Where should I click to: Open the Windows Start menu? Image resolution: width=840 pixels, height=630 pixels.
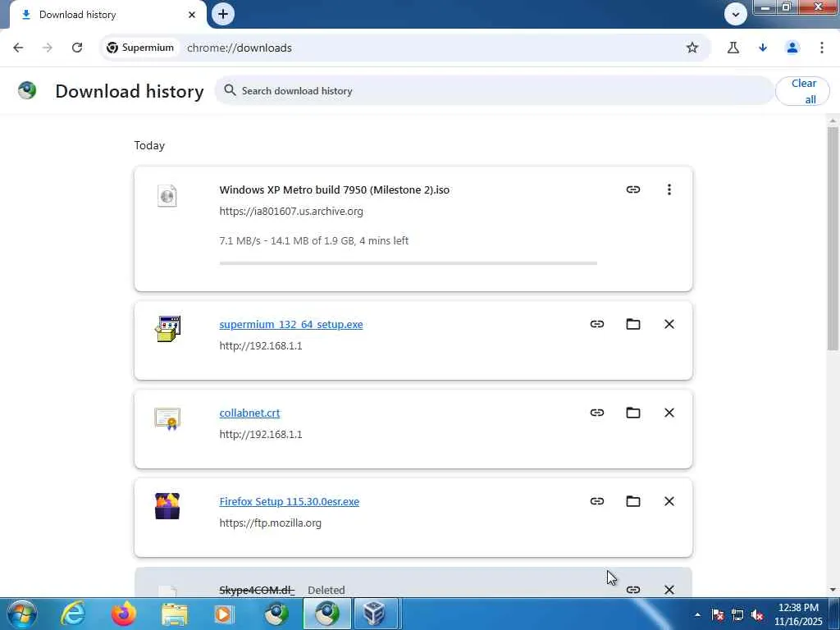(21, 614)
